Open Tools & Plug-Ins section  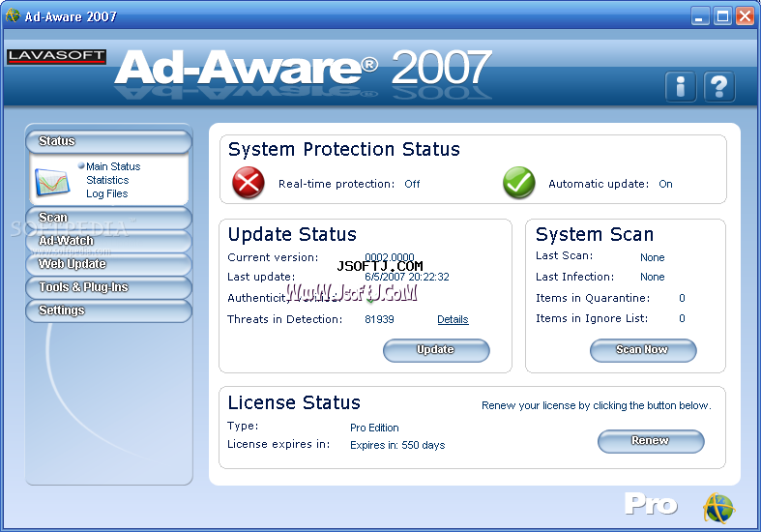coord(108,287)
